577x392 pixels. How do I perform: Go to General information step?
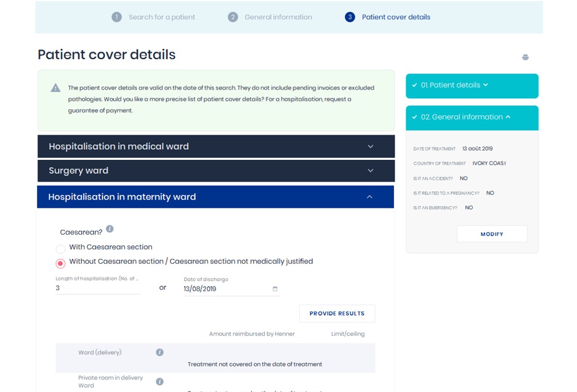pos(278,17)
